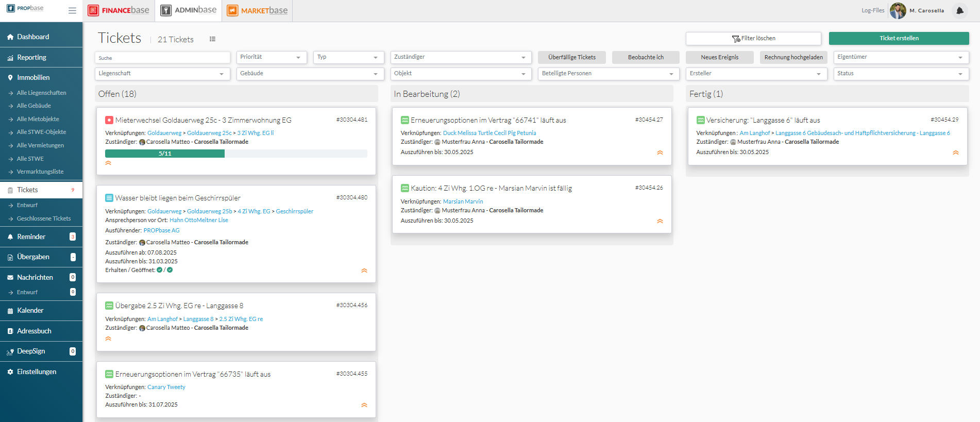
Task: Click priority chevron on Wasser bleibt liegen ticket
Action: 364,271
